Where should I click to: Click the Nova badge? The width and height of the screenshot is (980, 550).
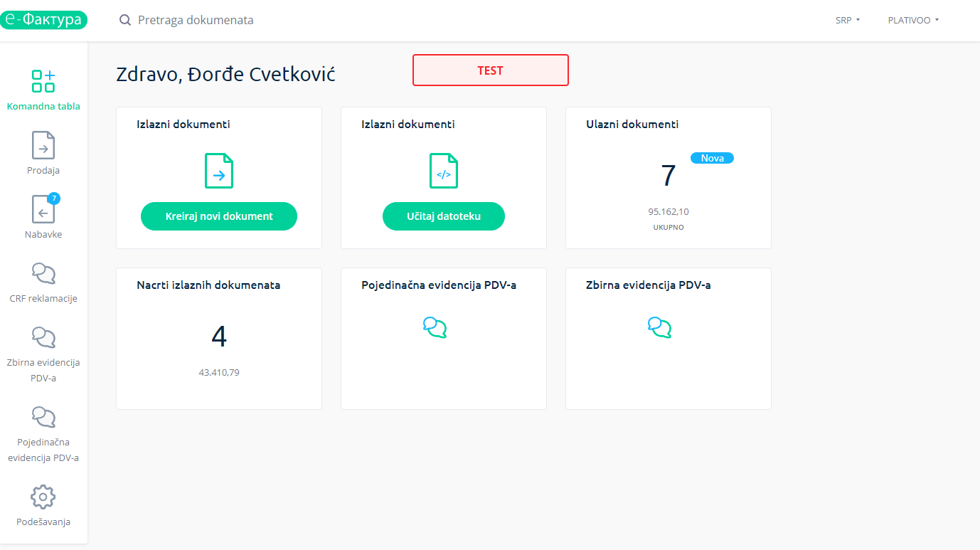[x=712, y=158]
